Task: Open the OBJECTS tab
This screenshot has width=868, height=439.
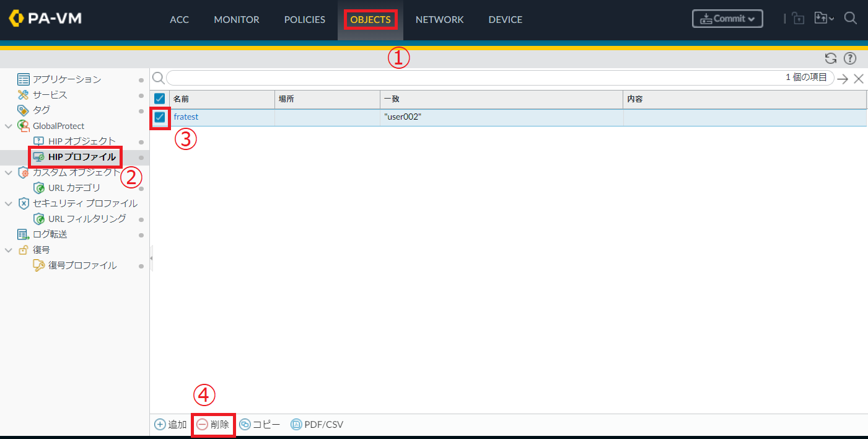Action: (x=370, y=20)
